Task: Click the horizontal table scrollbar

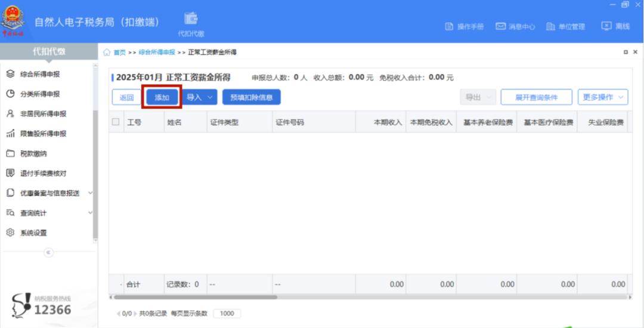Action: [197, 297]
